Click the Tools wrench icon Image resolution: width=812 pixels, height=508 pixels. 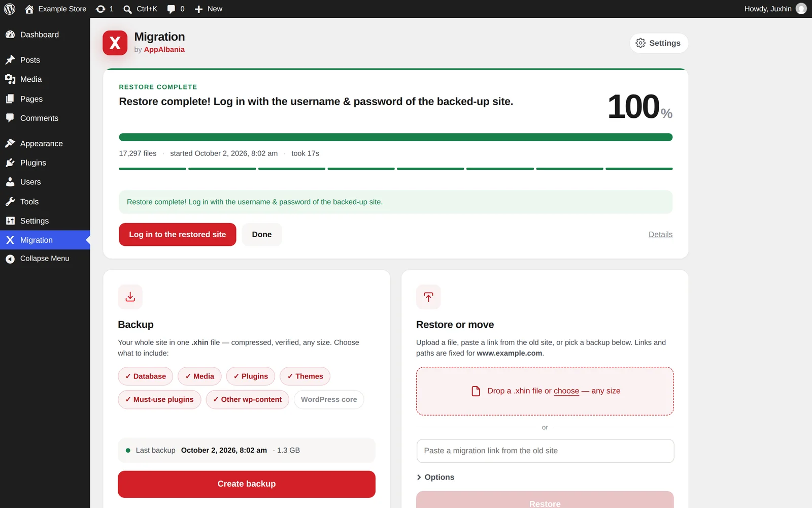tap(10, 202)
